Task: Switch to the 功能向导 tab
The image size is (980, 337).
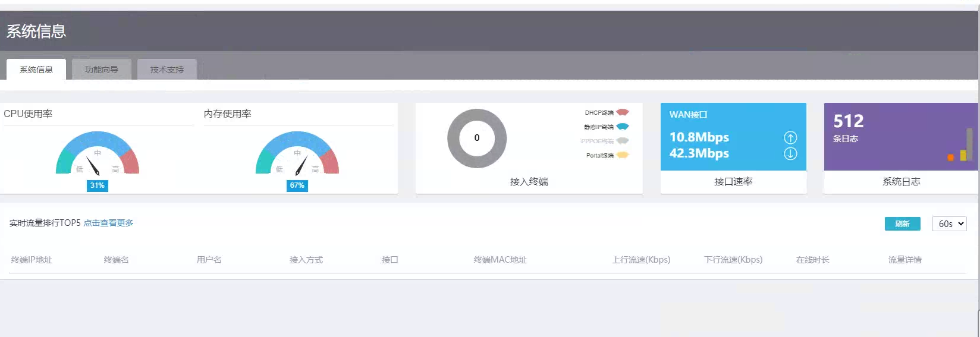Action: [102, 70]
